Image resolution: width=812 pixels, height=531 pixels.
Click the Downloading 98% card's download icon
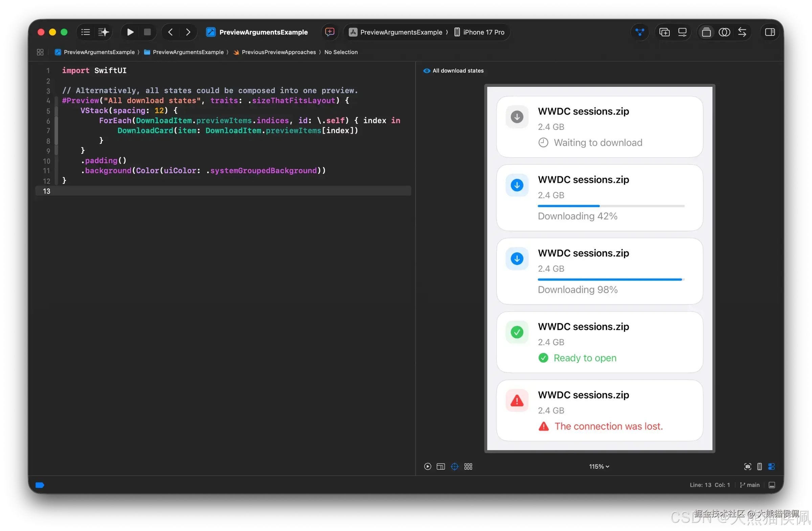[517, 258]
